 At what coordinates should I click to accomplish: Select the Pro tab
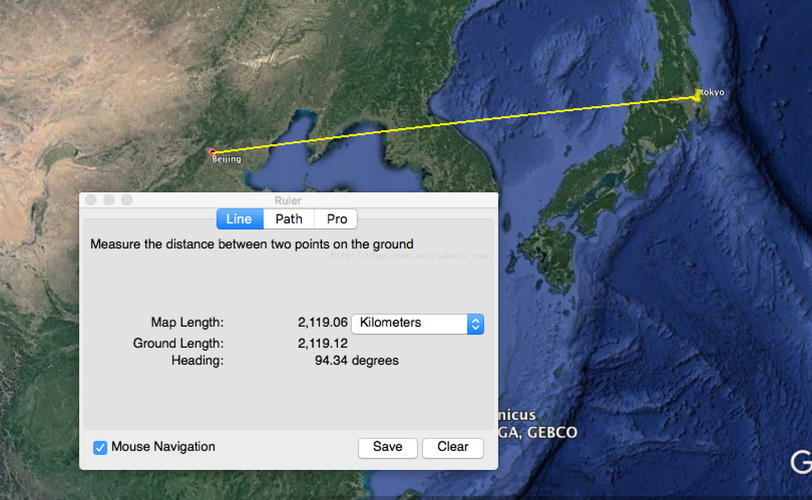tap(337, 219)
